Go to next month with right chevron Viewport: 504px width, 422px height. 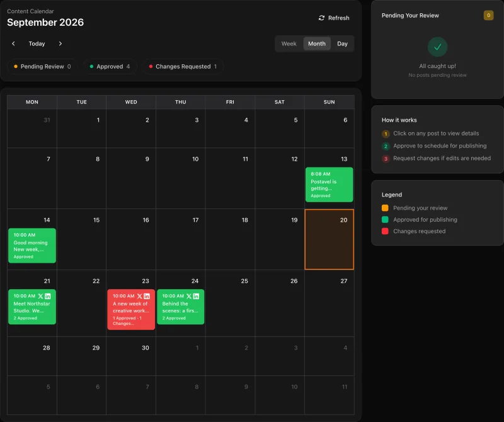tap(60, 43)
